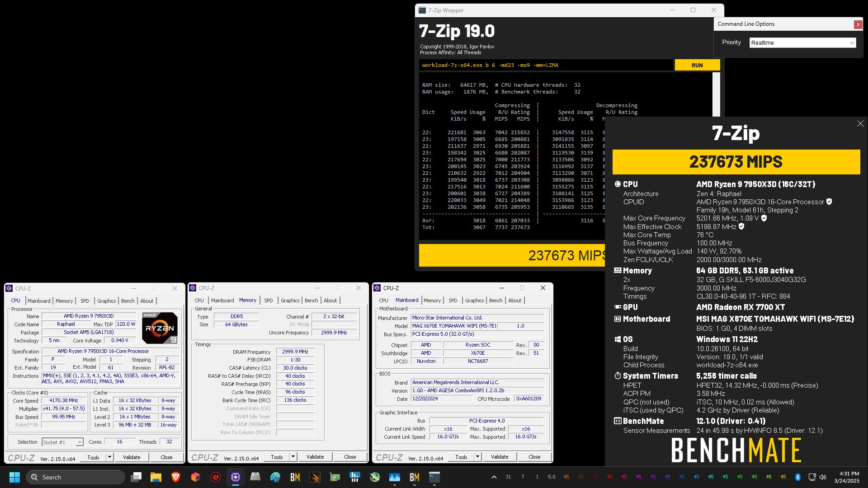The width and height of the screenshot is (868, 488).
Task: Open the terminal window taskbar icon
Action: [x=434, y=477]
